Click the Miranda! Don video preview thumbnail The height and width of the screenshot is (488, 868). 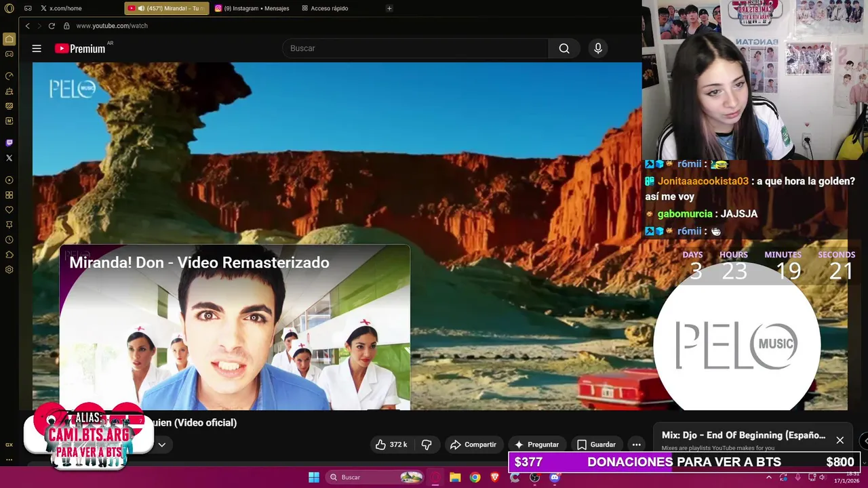[235, 328]
